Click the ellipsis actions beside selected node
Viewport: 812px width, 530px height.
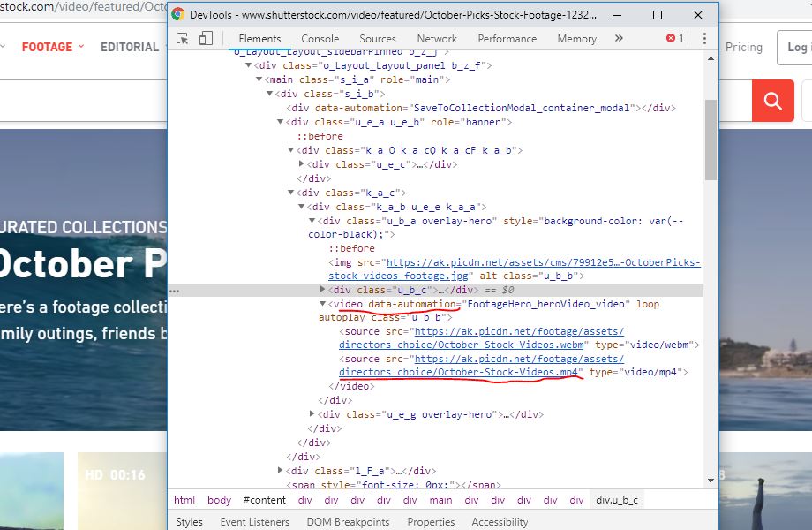(x=175, y=291)
